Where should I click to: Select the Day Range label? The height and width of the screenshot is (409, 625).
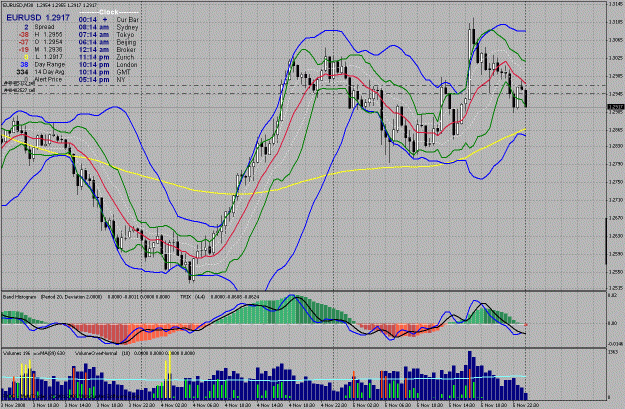(50, 64)
